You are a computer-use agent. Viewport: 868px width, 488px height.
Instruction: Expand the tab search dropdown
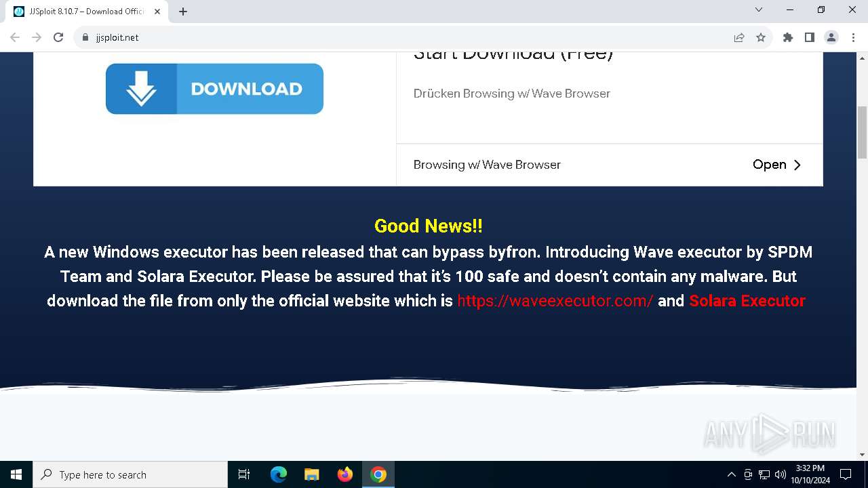coord(759,10)
